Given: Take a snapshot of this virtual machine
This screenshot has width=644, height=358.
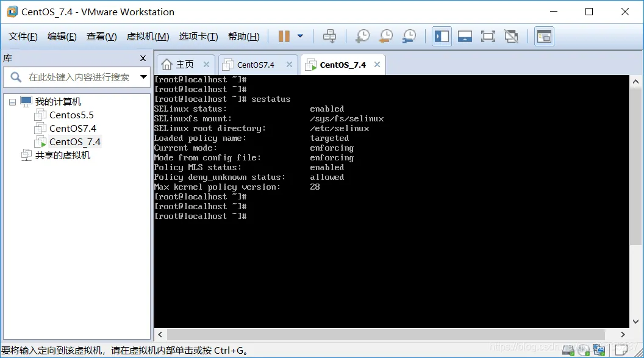Looking at the screenshot, I should 362,37.
